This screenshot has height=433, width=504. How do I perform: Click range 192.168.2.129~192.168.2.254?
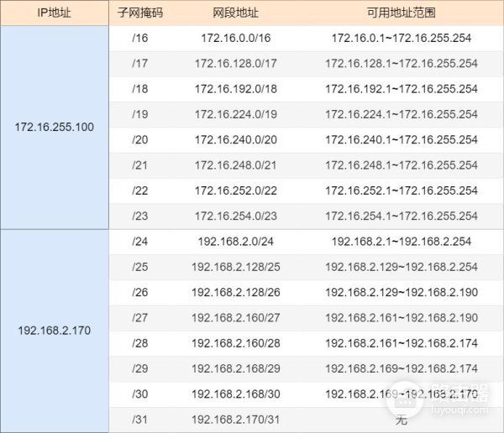pos(402,267)
